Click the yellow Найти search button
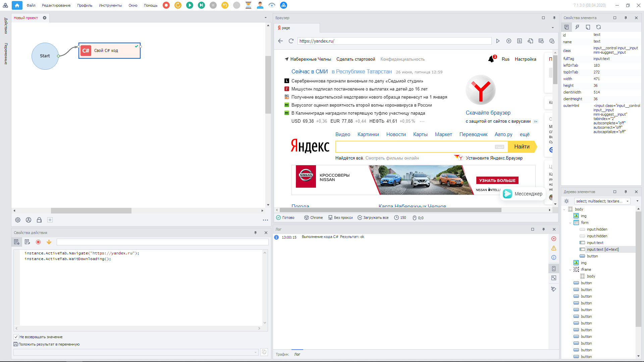This screenshot has height=362, width=644. click(522, 146)
